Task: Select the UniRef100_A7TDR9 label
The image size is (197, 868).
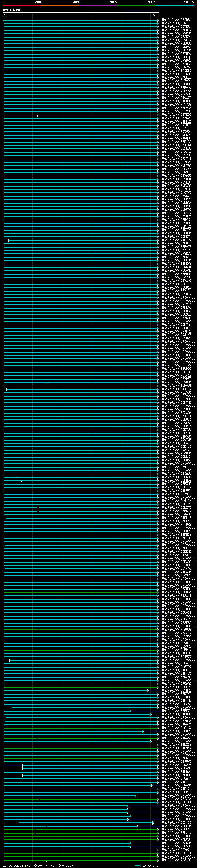Action: coord(177,524)
